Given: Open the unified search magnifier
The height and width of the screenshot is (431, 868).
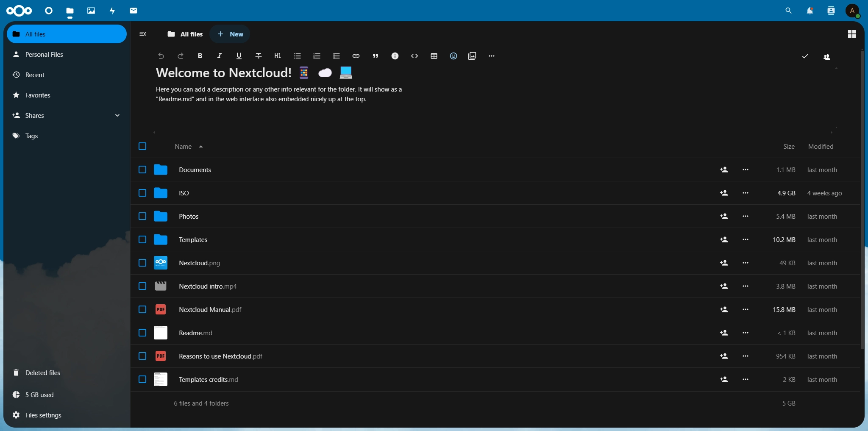Looking at the screenshot, I should click(788, 11).
